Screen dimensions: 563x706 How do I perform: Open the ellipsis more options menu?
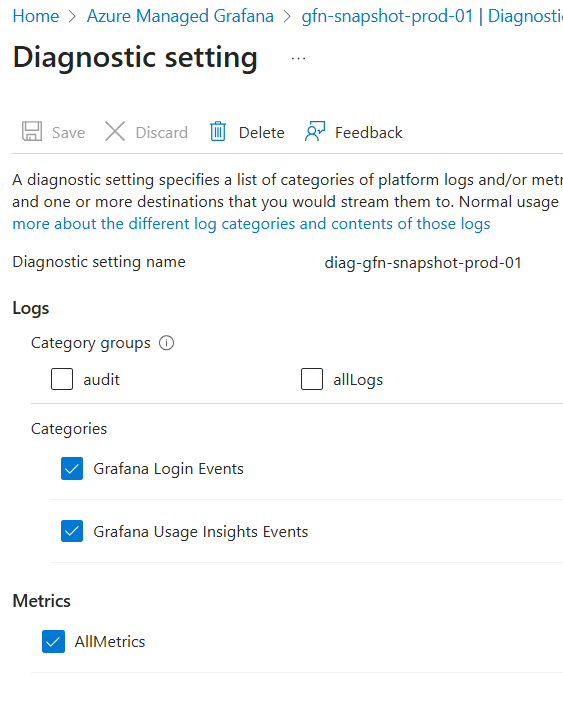pos(298,59)
